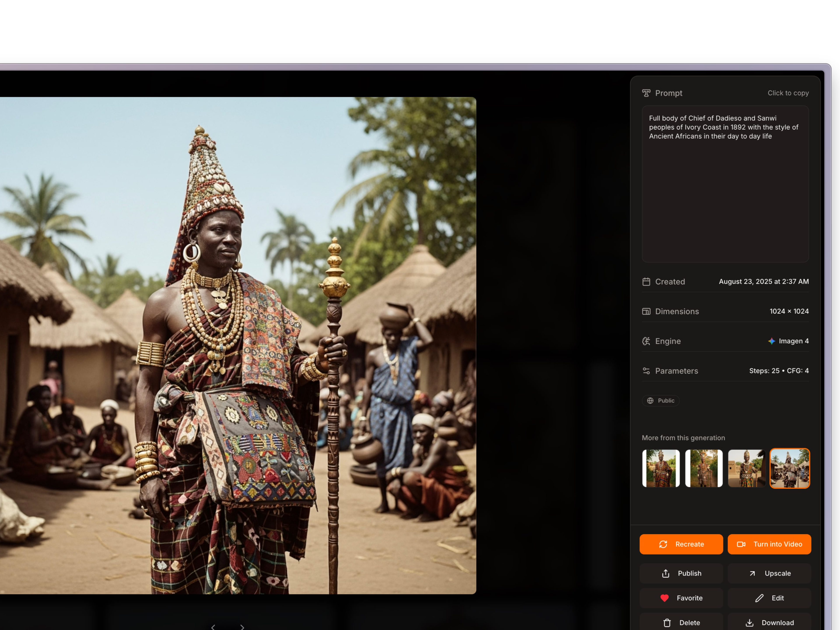Click the download arrow icon on Download

(750, 622)
